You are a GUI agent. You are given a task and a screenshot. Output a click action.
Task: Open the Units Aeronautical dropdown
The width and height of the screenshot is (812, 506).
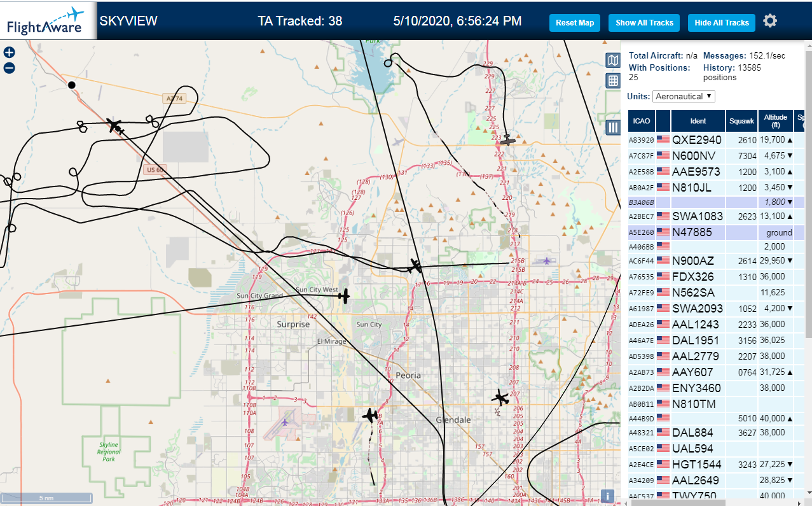(684, 97)
